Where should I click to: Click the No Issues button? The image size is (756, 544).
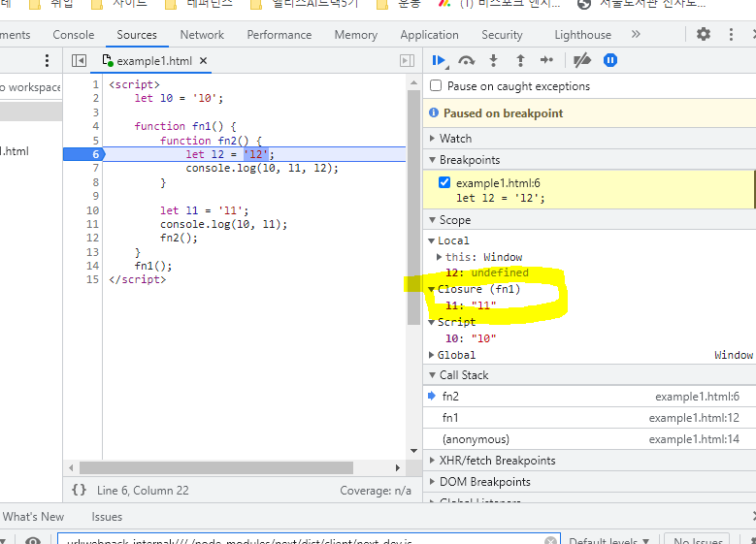click(x=697, y=540)
